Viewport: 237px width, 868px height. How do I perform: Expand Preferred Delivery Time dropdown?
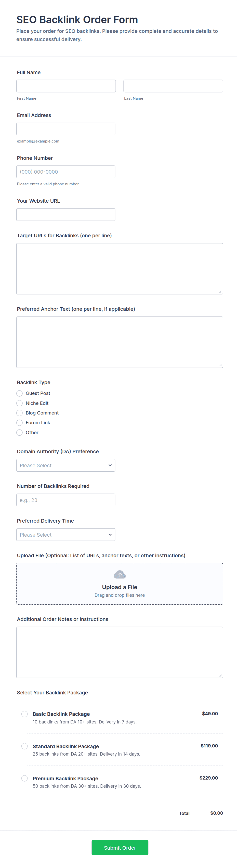(66, 535)
